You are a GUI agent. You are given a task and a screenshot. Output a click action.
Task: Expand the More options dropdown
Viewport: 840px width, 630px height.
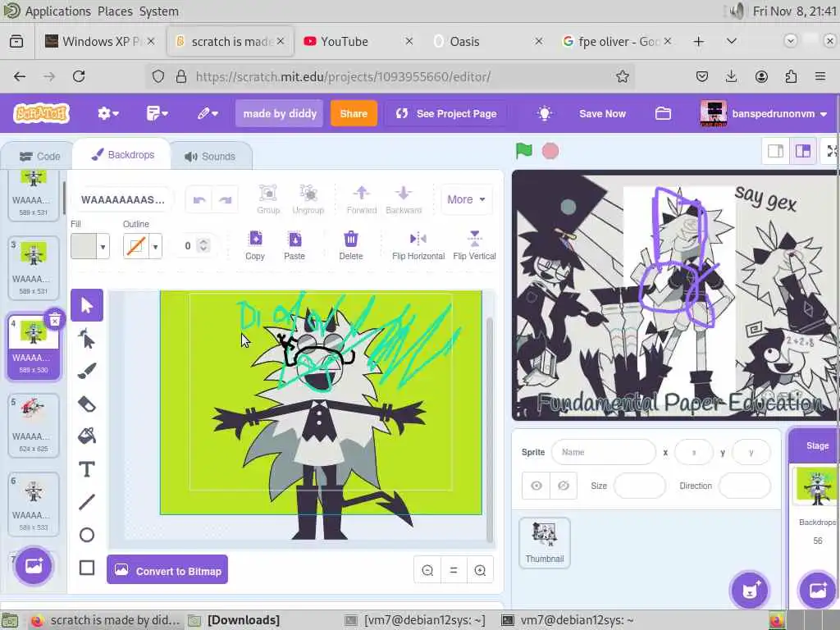(466, 199)
